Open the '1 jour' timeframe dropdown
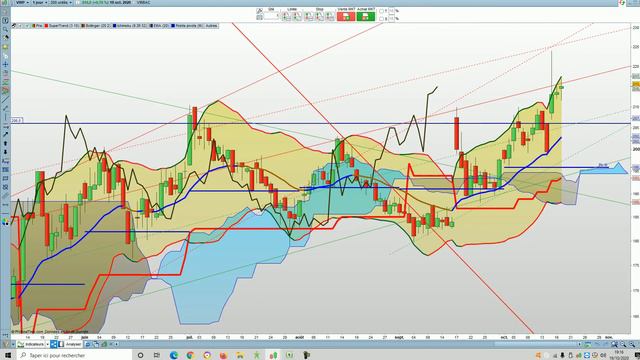This screenshot has height=360, width=640. click(39, 2)
